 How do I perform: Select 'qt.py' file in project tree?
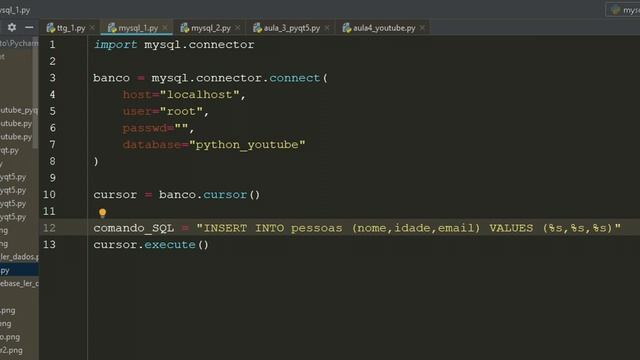point(10,150)
